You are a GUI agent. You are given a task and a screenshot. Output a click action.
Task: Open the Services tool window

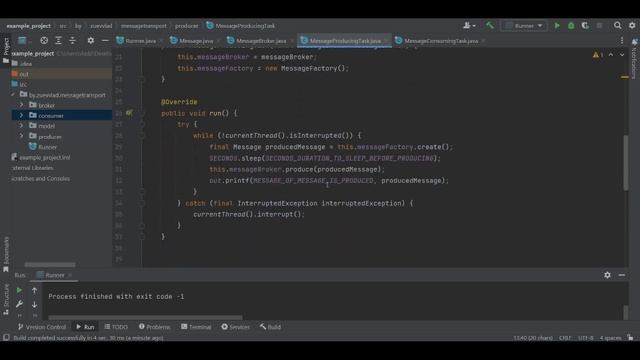click(236, 327)
